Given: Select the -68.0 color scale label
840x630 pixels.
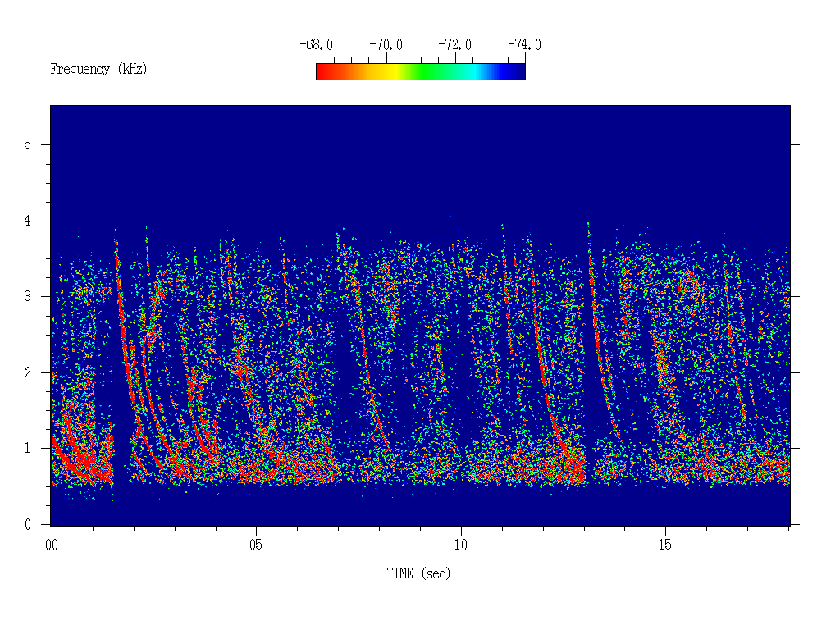Looking at the screenshot, I should (x=317, y=45).
